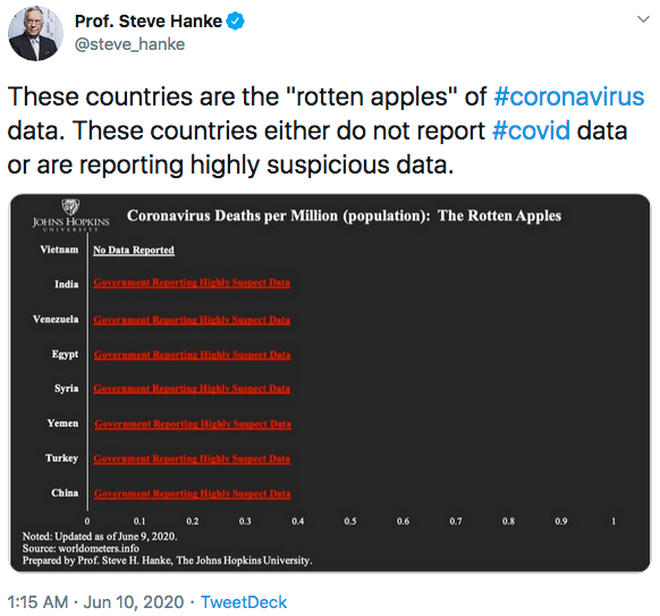Follow the #covid hashtag link
The width and height of the screenshot is (660, 616).
click(x=531, y=131)
